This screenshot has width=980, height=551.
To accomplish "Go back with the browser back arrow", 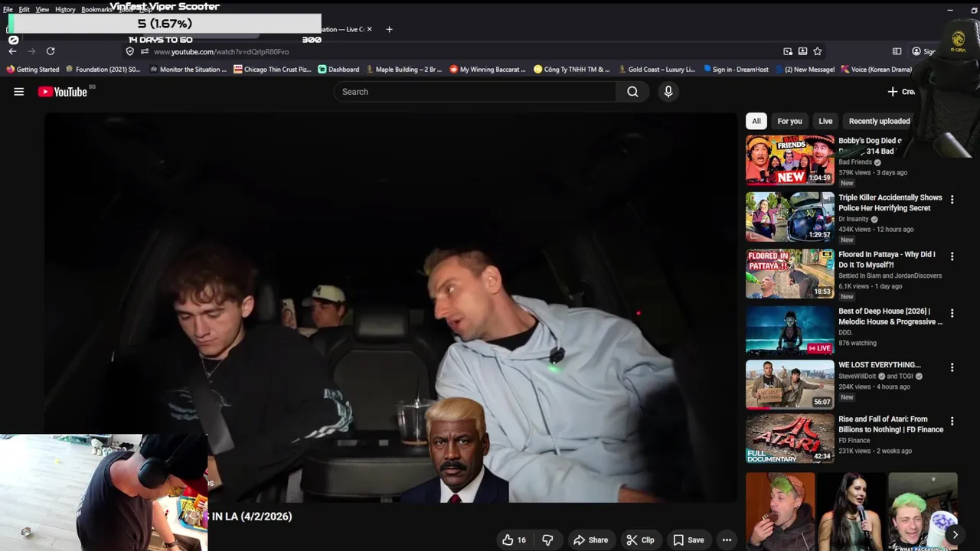I will (12, 51).
